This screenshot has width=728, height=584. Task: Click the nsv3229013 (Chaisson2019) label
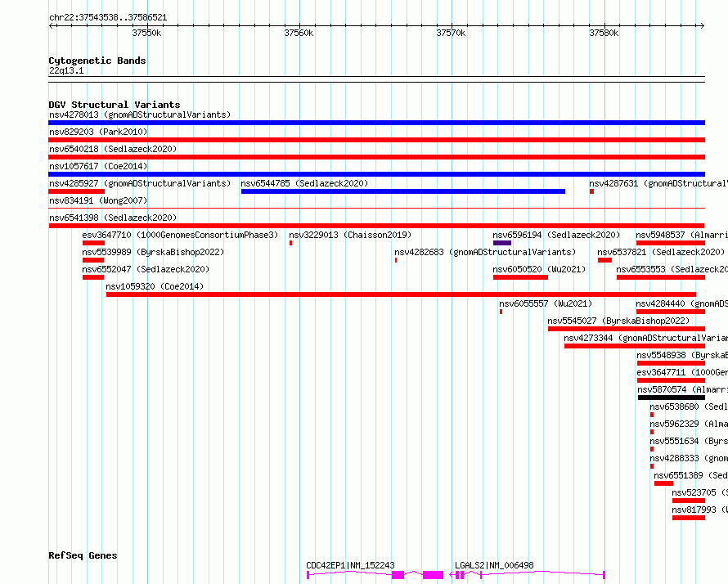tap(350, 235)
